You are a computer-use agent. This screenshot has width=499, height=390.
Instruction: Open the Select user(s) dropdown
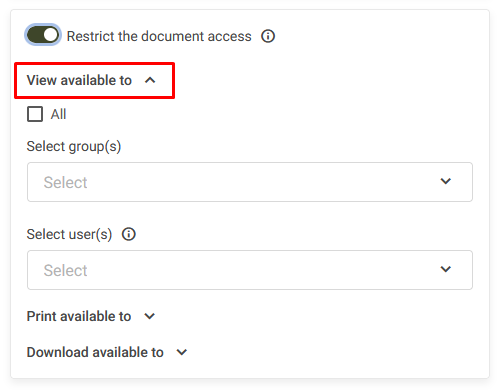click(250, 270)
